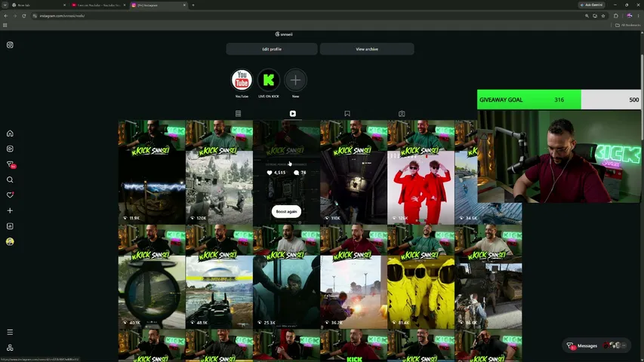
Task: Click the Threads icon beside username
Action: pyautogui.click(x=277, y=35)
